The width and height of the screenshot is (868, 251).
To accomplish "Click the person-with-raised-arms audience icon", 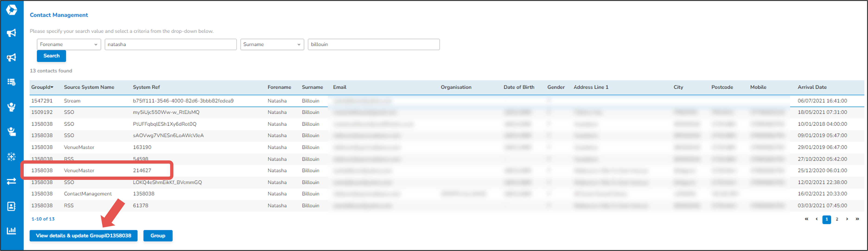I will [11, 107].
